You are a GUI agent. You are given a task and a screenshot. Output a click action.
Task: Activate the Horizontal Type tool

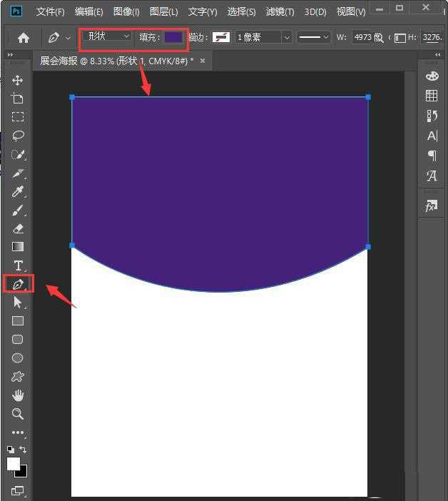18,265
